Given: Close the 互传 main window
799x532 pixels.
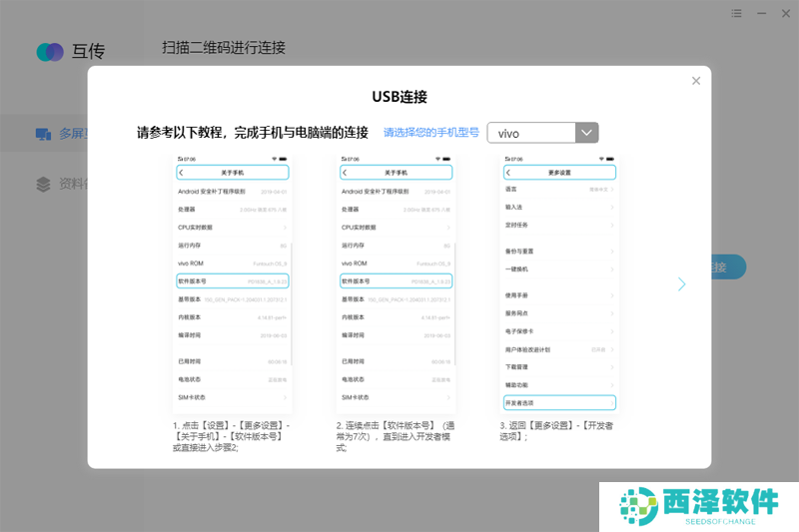Looking at the screenshot, I should pos(786,13).
